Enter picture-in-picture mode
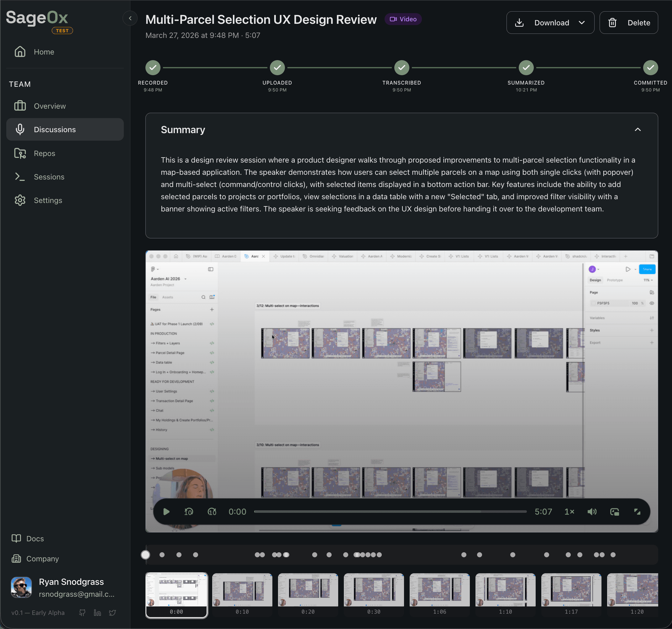 coord(615,512)
